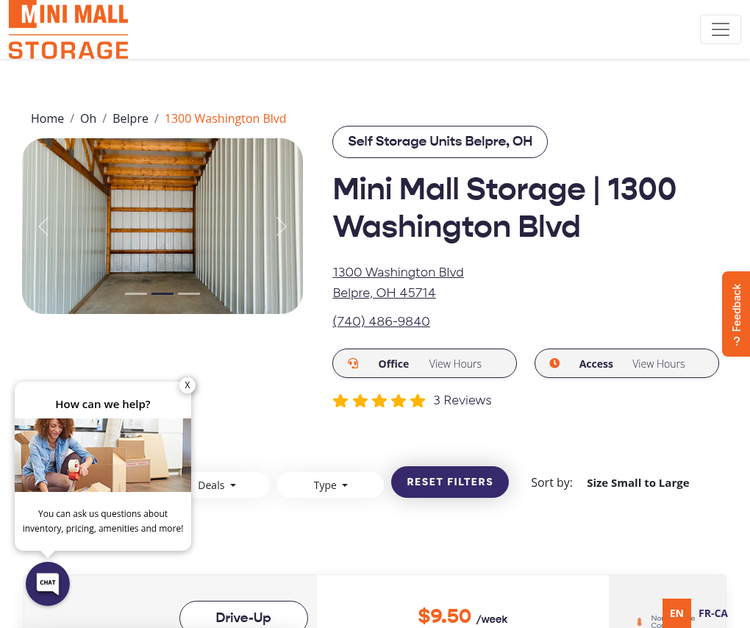The width and height of the screenshot is (750, 628).
Task: Click the Access clock icon
Action: pyautogui.click(x=555, y=364)
